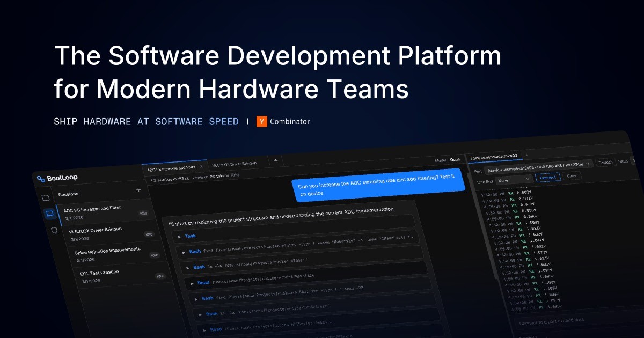Select the chat sessions sidebar icon

49,214
